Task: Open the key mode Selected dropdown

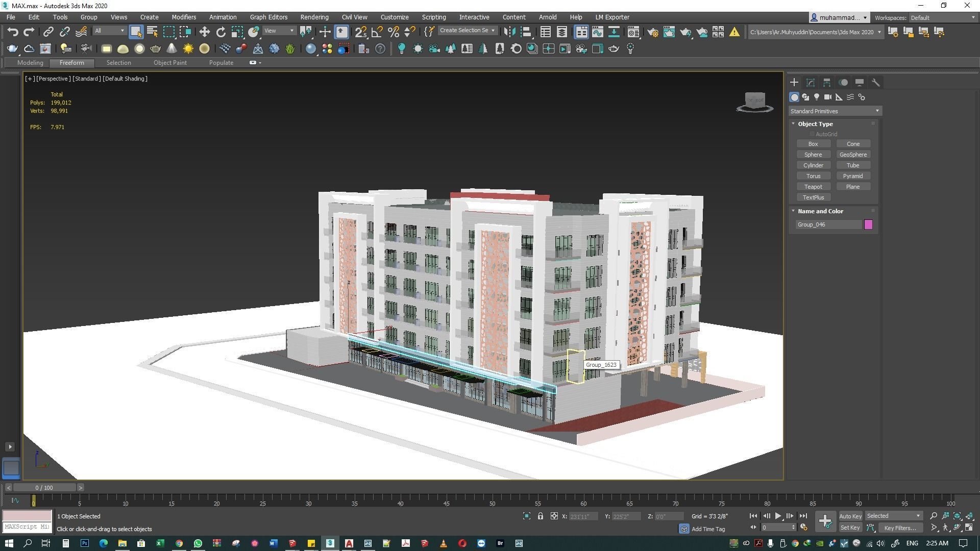Action: [894, 516]
